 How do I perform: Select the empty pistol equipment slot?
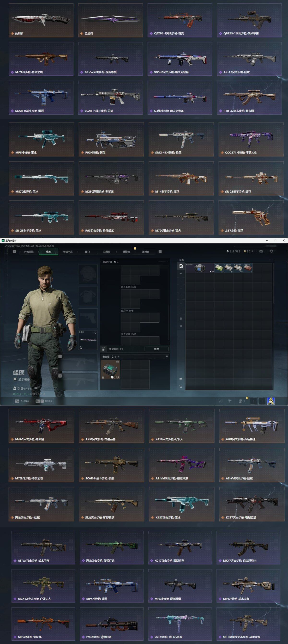pyautogui.click(x=88, y=318)
